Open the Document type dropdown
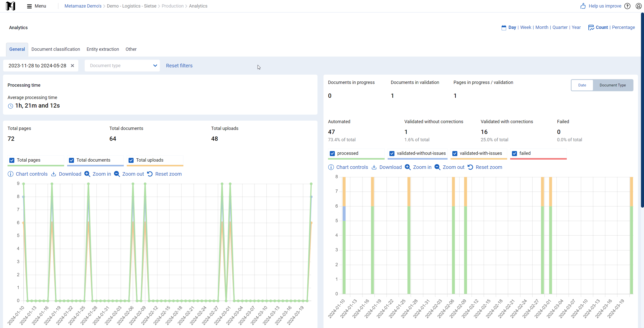Image resolution: width=644 pixels, height=328 pixels. (122, 66)
